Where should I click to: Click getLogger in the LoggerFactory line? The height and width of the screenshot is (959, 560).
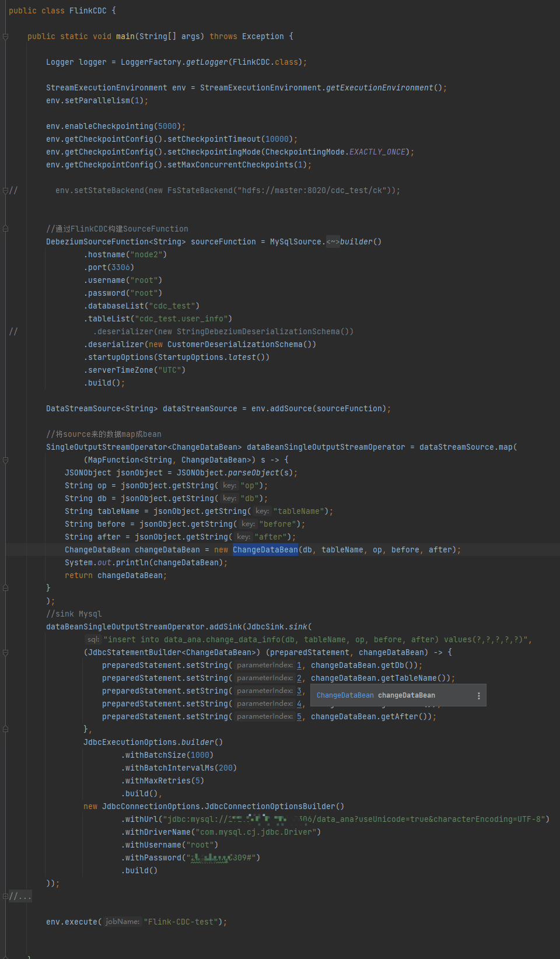pos(207,62)
